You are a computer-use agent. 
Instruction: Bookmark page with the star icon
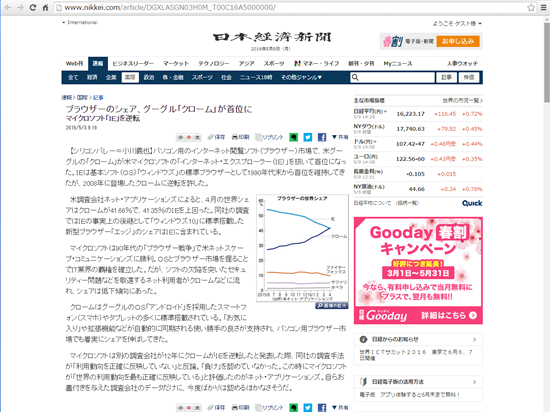point(531,7)
